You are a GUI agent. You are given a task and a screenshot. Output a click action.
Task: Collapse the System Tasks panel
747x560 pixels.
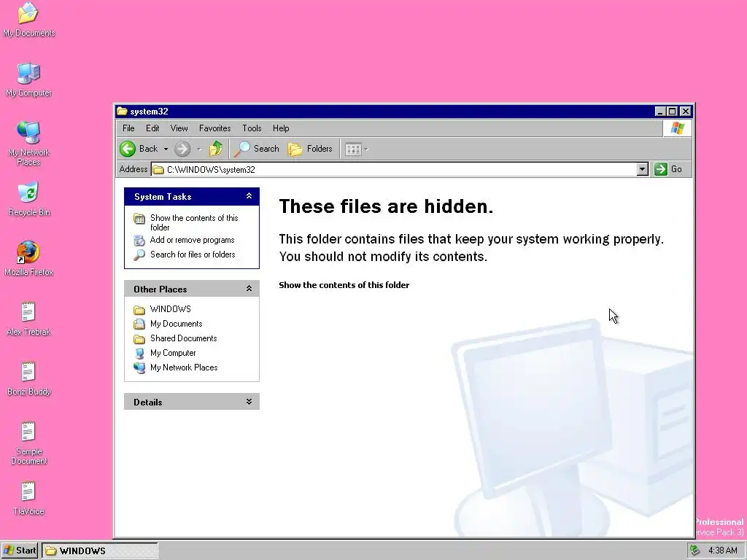(x=249, y=196)
